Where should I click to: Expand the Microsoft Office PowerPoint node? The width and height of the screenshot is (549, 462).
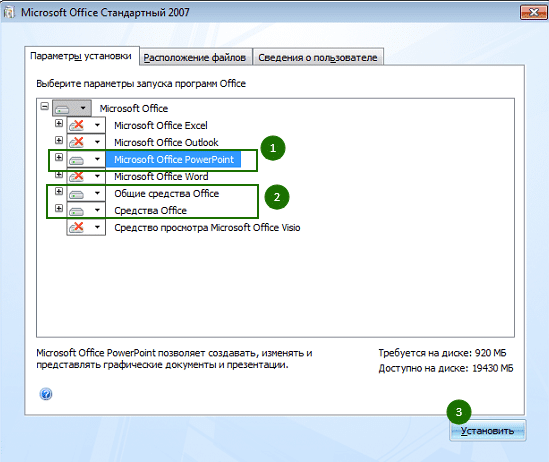click(59, 158)
